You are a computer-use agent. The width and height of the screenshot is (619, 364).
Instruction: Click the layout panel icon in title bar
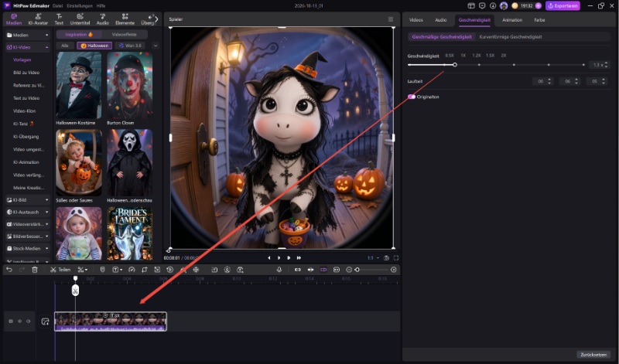471,6
